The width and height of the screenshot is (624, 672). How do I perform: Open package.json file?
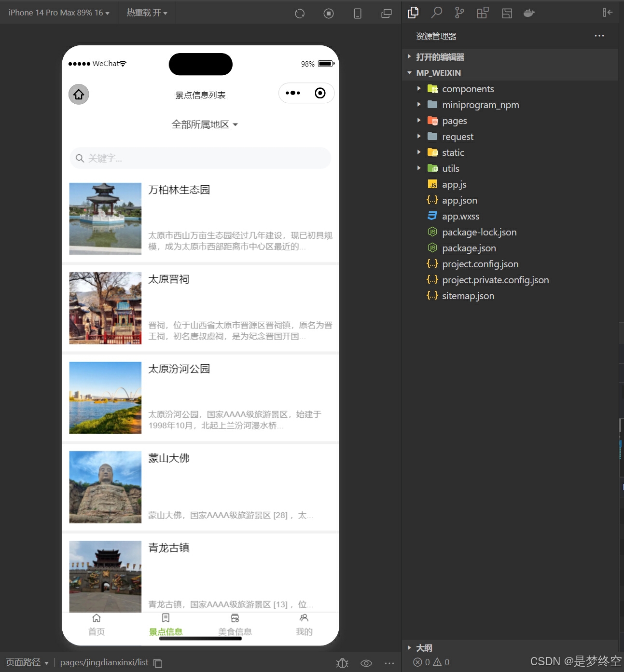coord(469,248)
